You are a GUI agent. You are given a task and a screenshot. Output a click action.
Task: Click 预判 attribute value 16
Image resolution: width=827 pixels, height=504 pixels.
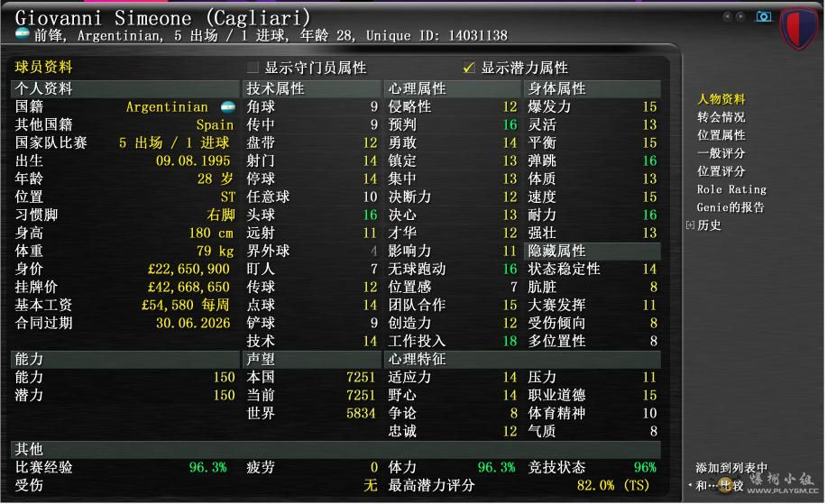point(510,125)
